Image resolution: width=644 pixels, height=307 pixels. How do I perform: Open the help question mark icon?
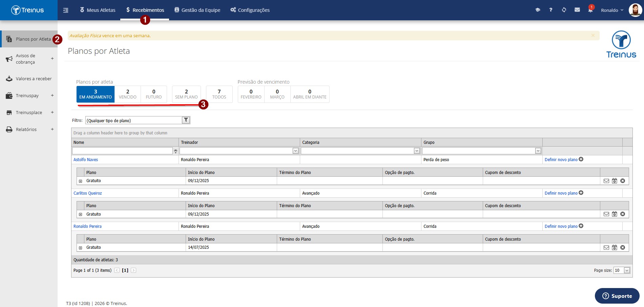pos(551,10)
